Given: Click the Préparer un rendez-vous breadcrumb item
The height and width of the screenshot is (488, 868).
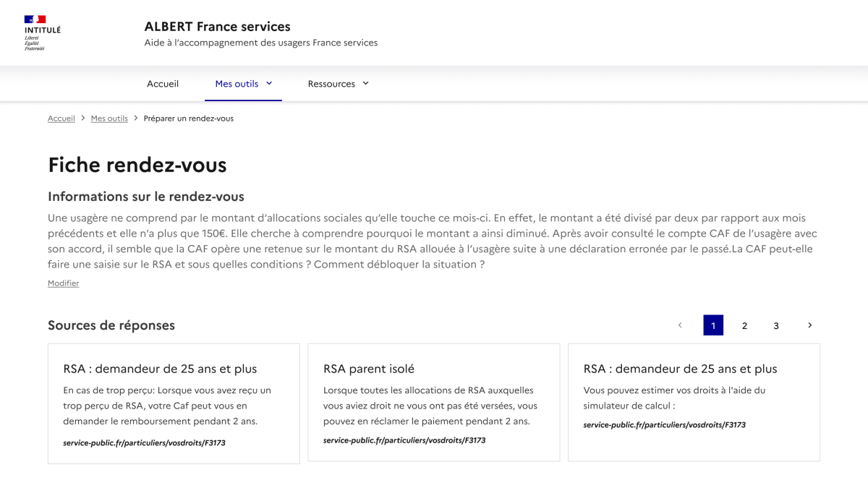Looking at the screenshot, I should pyautogui.click(x=189, y=119).
